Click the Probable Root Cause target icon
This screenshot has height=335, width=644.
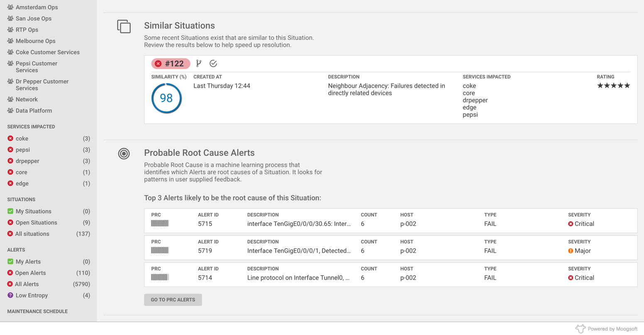[124, 154]
